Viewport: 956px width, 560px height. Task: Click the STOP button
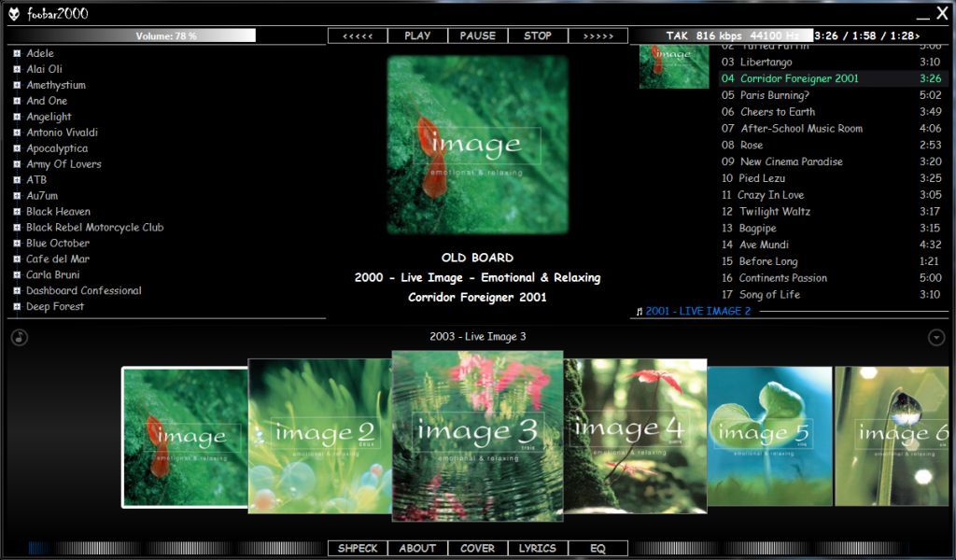click(x=538, y=36)
